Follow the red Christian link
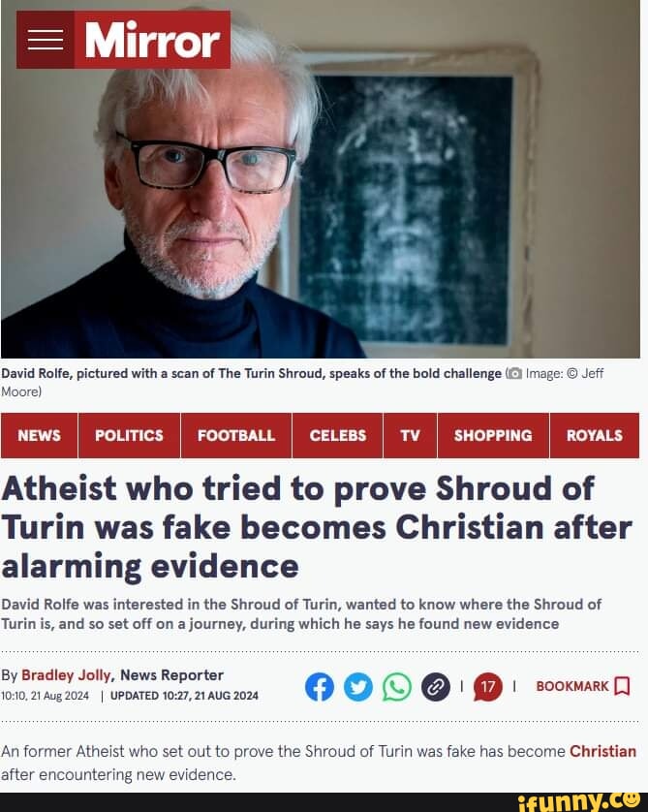Viewport: 648px width, 812px height. click(603, 751)
